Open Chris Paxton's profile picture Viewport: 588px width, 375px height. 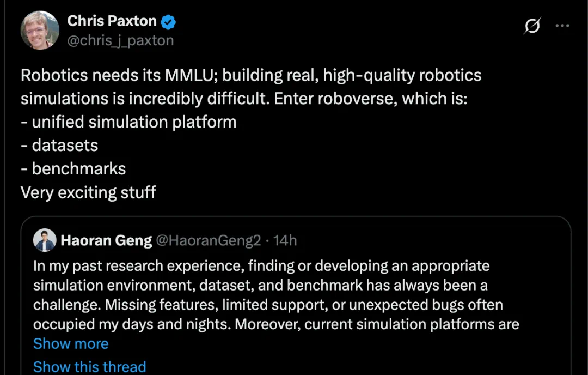[40, 30]
